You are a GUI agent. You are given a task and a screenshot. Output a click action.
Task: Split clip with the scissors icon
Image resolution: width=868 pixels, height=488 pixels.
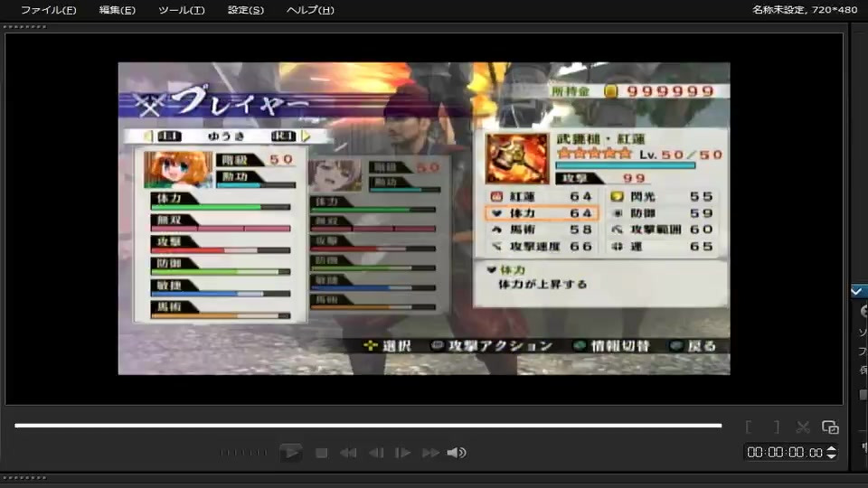click(x=803, y=427)
